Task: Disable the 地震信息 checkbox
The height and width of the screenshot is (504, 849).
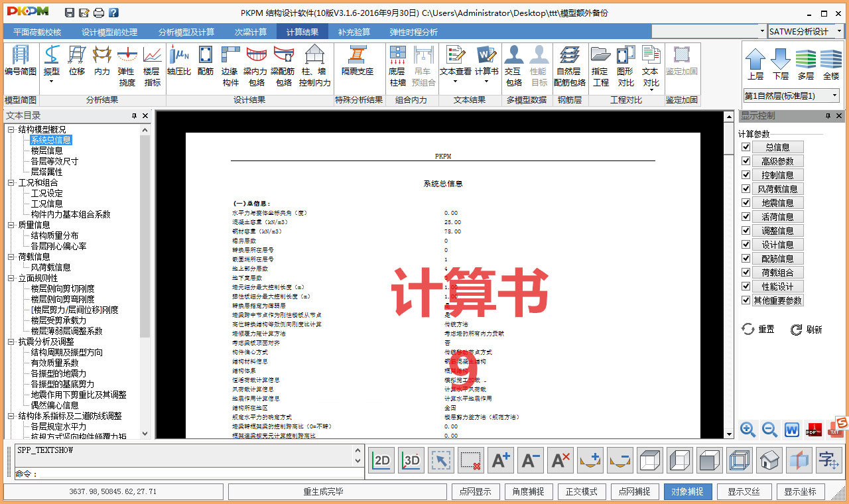Action: coord(746,202)
